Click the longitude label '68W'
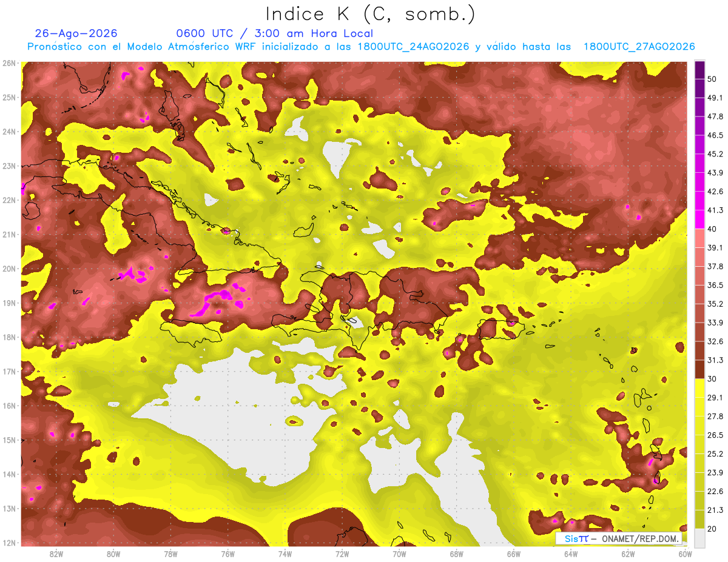 [x=457, y=554]
